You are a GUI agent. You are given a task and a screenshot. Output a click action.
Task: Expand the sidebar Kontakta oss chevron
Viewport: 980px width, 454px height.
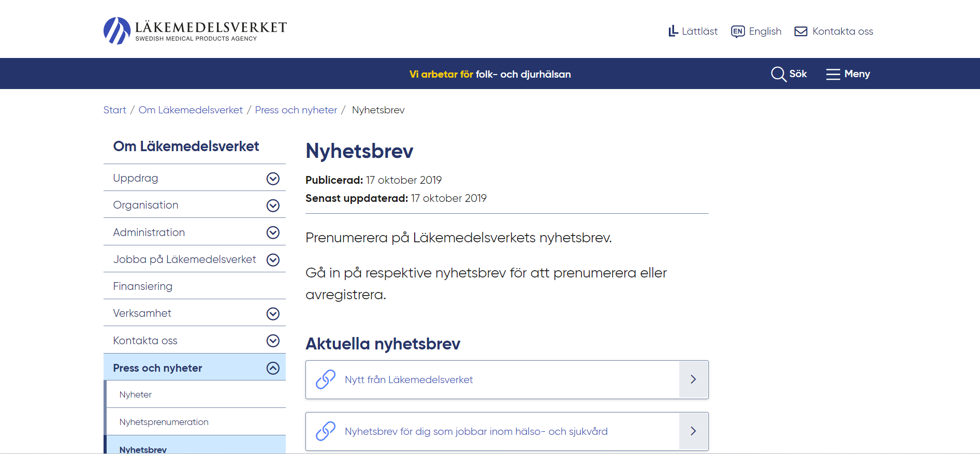coord(273,341)
